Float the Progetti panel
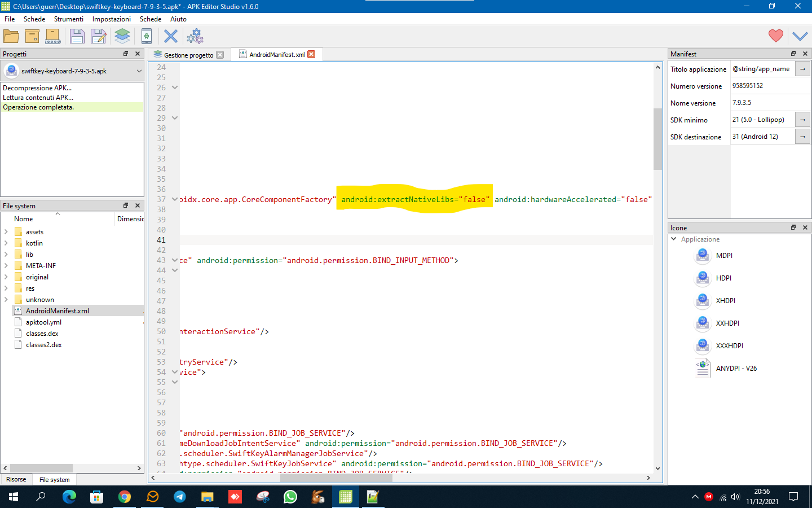 tap(126, 54)
